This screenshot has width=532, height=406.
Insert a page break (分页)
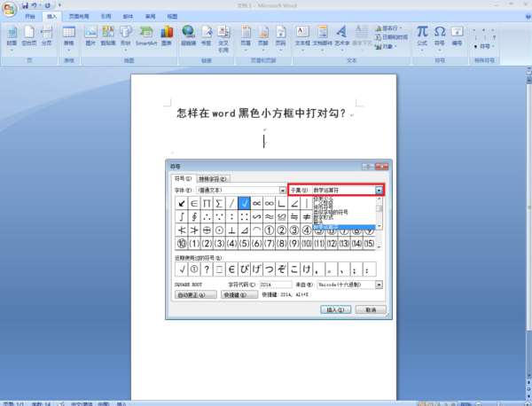(x=46, y=38)
